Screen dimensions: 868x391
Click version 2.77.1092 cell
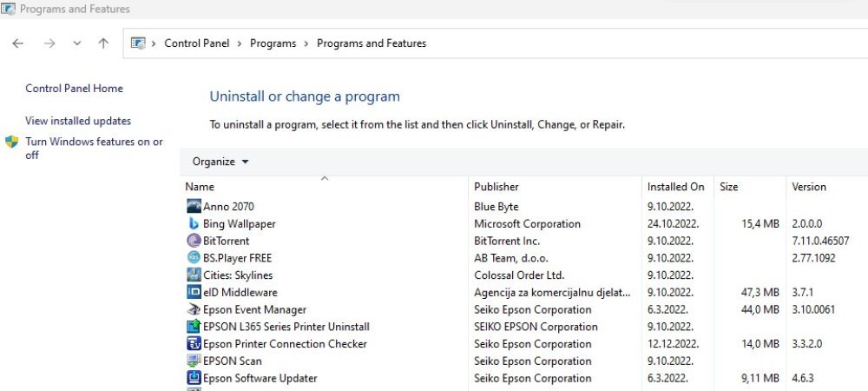(x=814, y=258)
